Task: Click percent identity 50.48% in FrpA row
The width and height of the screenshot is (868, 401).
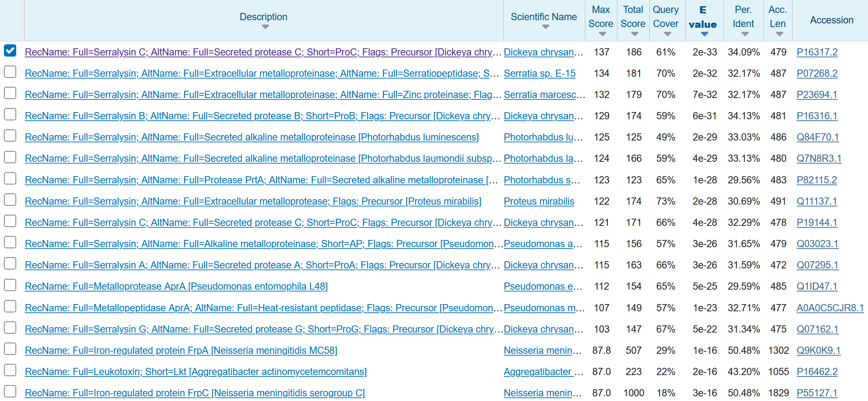Action: 743,351
